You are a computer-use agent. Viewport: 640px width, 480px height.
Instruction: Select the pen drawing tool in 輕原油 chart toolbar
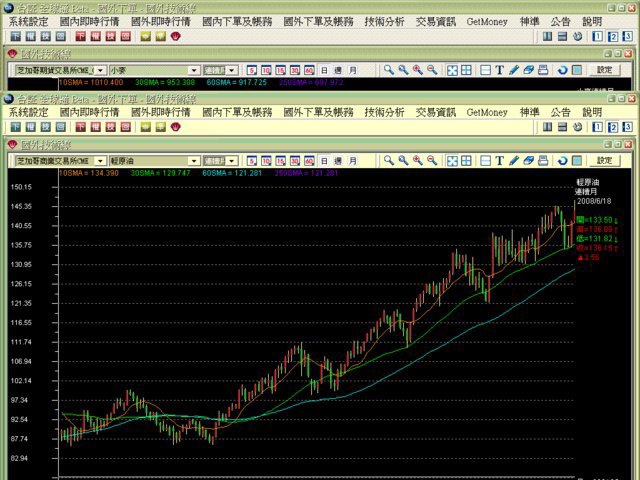point(514,160)
